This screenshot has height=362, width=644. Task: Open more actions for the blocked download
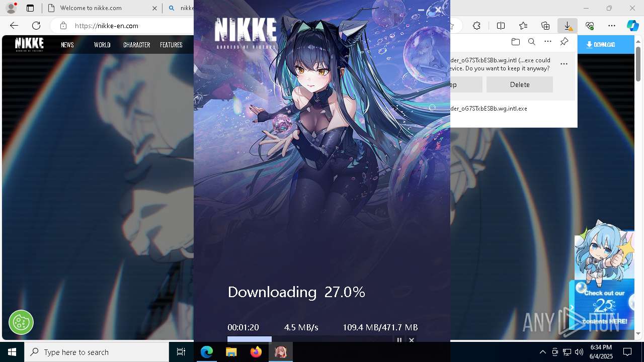[564, 64]
